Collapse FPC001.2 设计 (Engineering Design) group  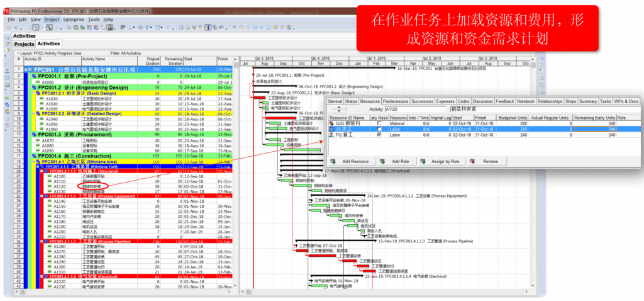click(x=30, y=87)
